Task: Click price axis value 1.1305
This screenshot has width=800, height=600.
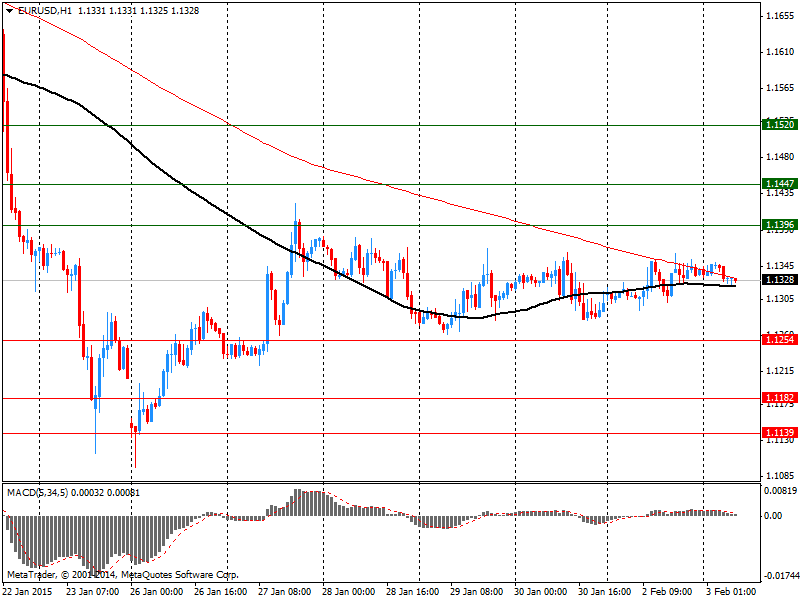Action: click(x=780, y=298)
